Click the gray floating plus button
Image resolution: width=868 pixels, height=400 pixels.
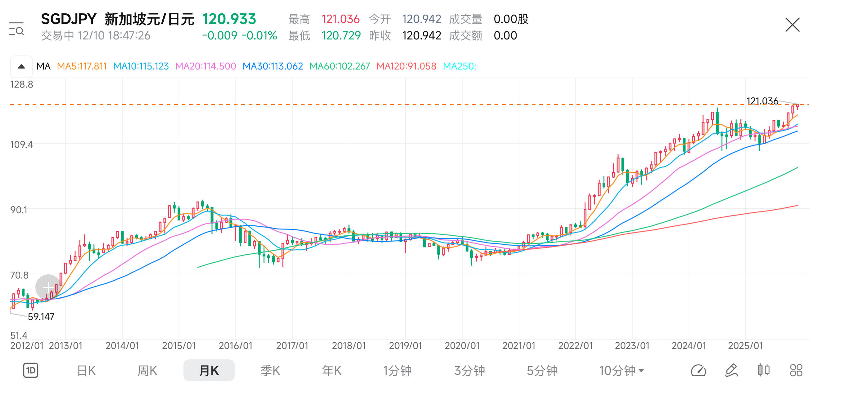coord(48,287)
